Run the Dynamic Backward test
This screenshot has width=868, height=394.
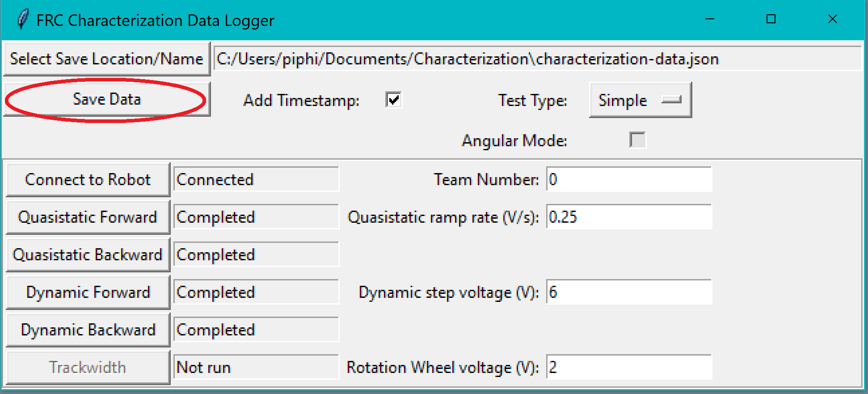click(x=88, y=330)
